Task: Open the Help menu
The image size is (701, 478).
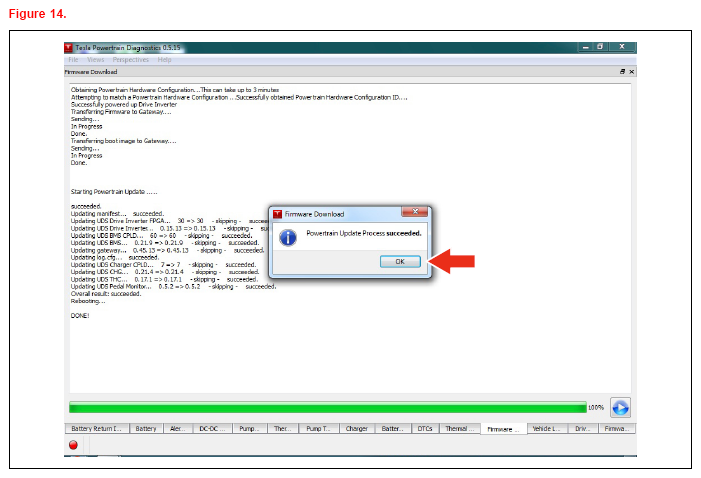Action: pyautogui.click(x=164, y=59)
